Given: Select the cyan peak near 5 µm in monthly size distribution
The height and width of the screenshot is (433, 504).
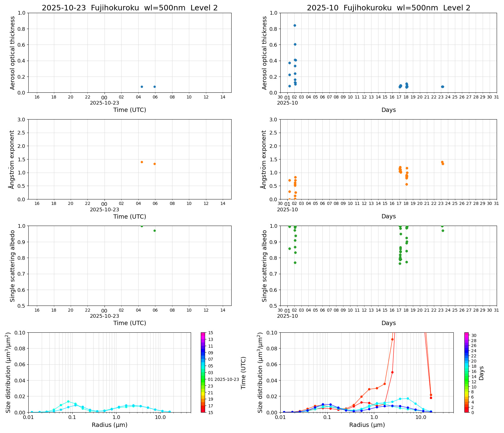Looking at the screenshot, I should click(407, 398).
